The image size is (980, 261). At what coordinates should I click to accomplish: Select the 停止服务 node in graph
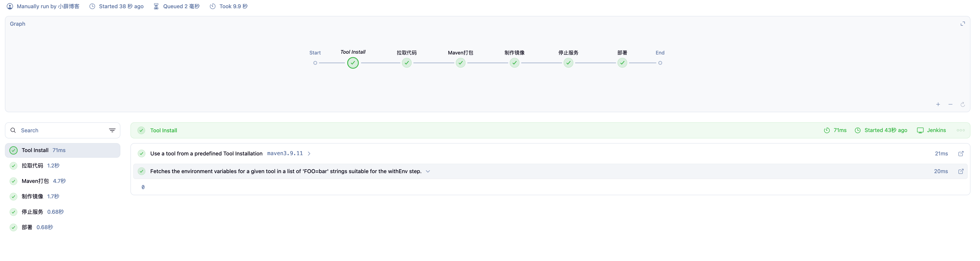point(568,63)
